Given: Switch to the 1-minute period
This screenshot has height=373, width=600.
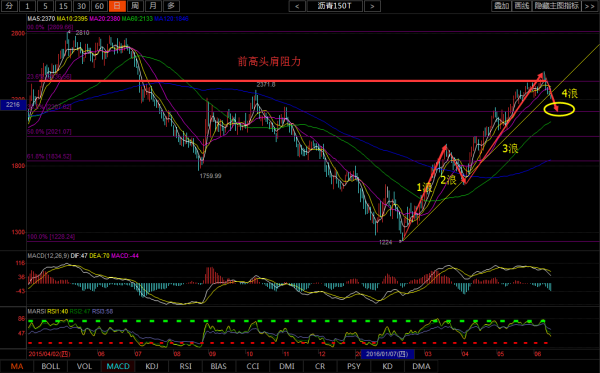Looking at the screenshot, I should tap(27, 6).
